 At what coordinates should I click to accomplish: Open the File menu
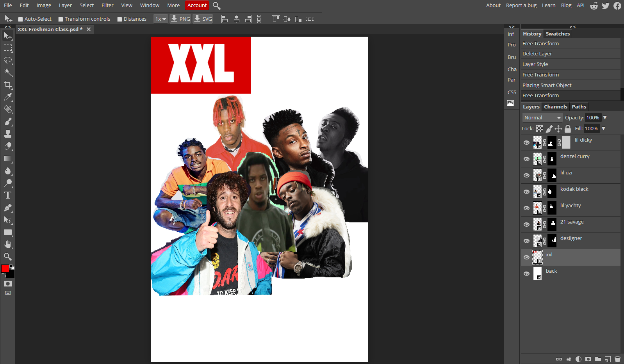click(8, 5)
